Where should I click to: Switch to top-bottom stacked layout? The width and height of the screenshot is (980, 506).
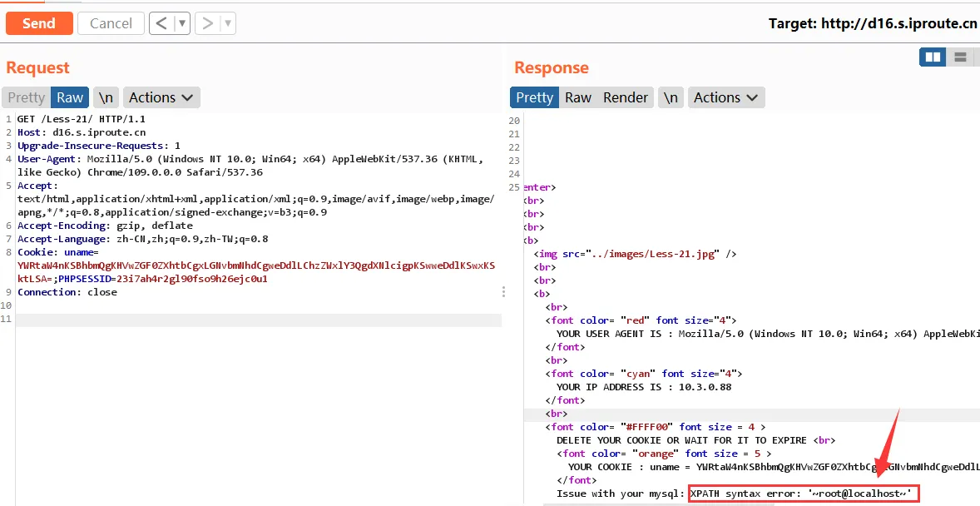960,57
